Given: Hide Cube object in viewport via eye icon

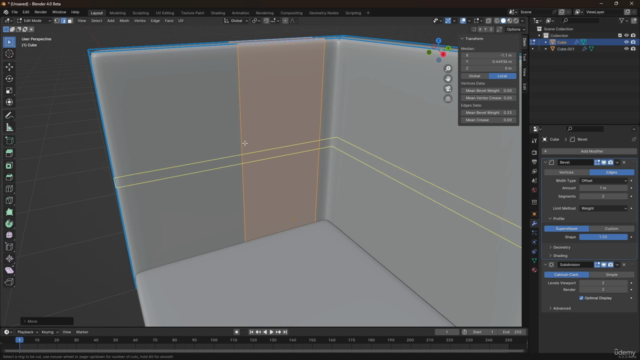Looking at the screenshot, I should (626, 42).
